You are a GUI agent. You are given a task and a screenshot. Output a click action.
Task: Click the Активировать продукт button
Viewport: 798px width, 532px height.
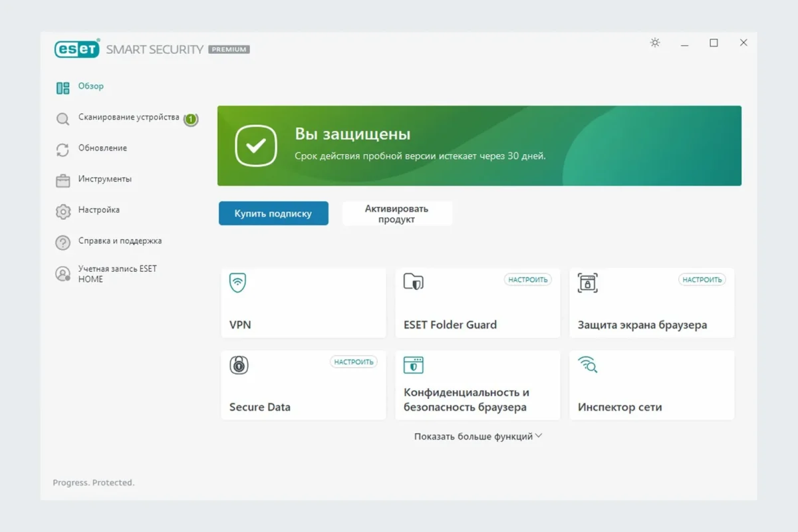click(397, 213)
